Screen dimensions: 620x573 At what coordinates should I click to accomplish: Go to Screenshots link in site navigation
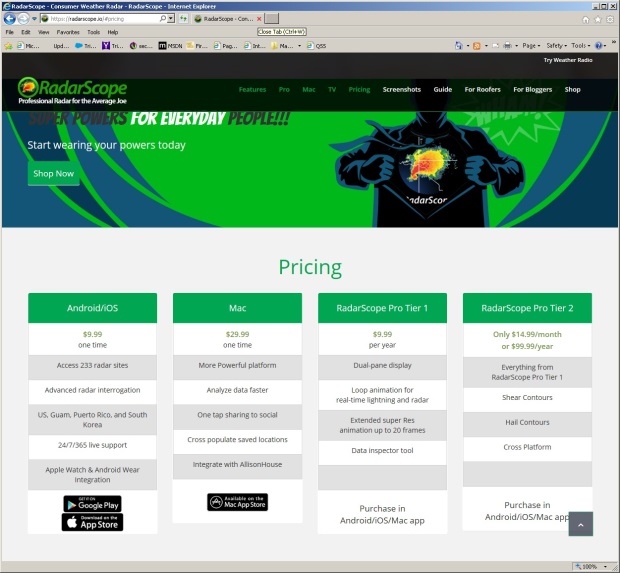(402, 89)
